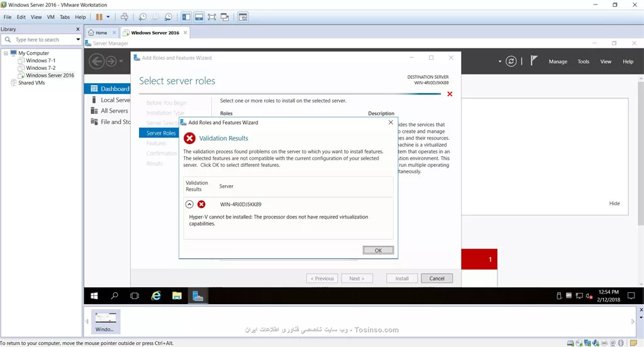Open Task View on the taskbar

click(x=135, y=295)
